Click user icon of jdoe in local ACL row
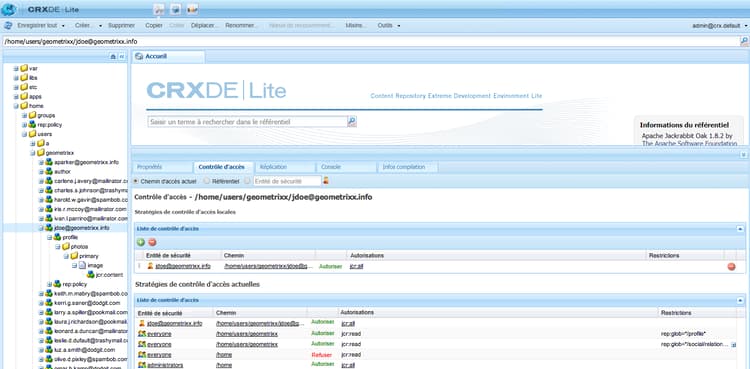This screenshot has width=750, height=369. tap(150, 266)
